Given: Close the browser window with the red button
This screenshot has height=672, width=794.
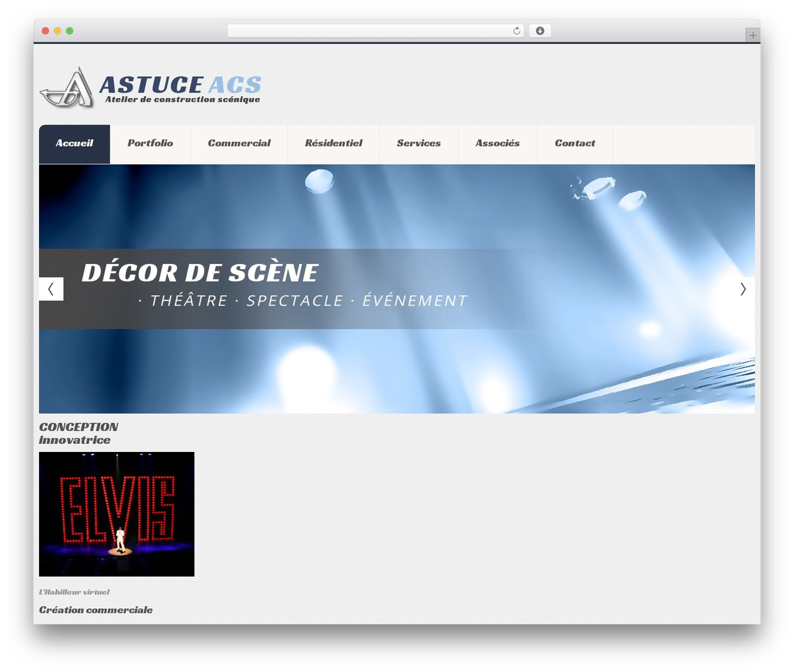Looking at the screenshot, I should pos(45,31).
